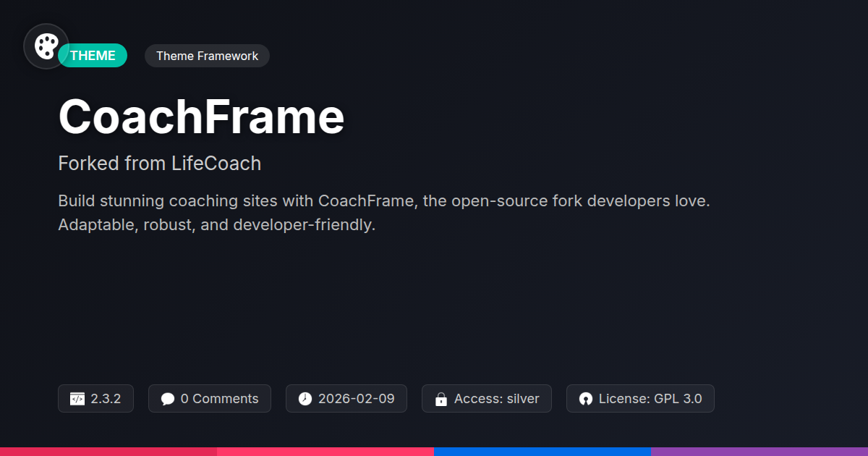The image size is (868, 456).
Task: Click the License: GPL 3.0 text
Action: 650,399
